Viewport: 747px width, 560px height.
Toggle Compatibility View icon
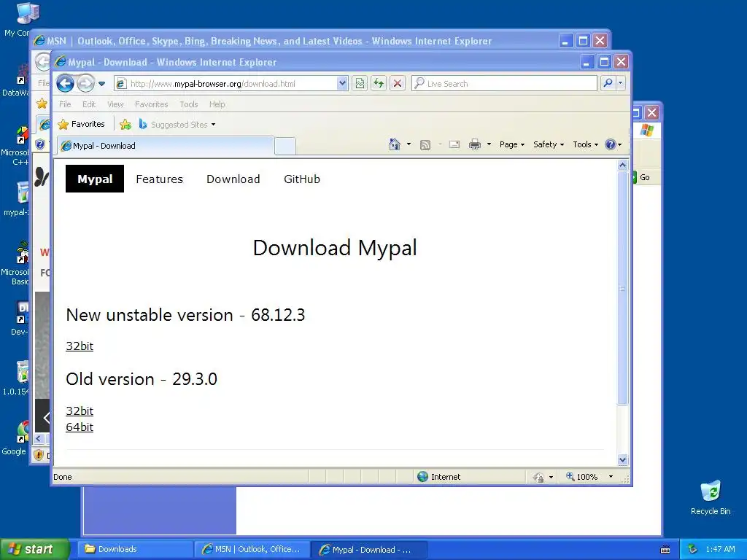(x=360, y=84)
